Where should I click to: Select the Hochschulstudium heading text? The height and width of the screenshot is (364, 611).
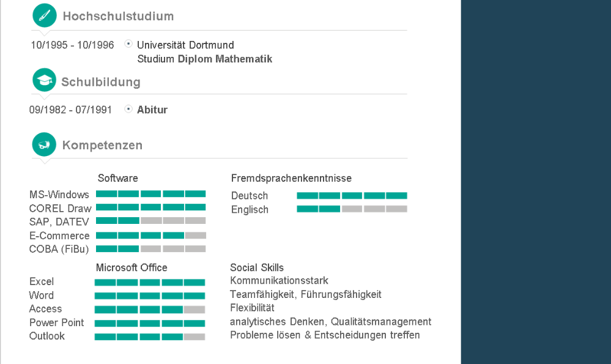118,17
